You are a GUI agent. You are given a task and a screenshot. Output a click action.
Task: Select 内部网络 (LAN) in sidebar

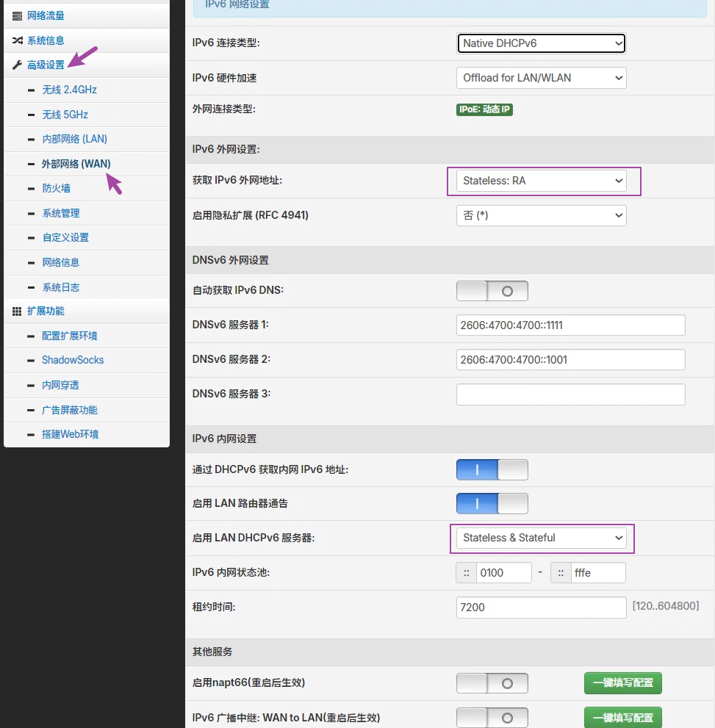(x=74, y=139)
